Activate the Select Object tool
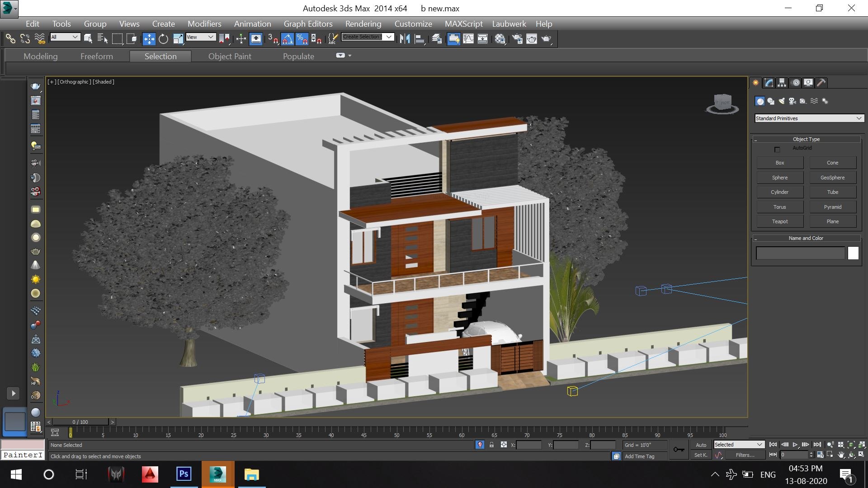Image resolution: width=868 pixels, height=488 pixels. click(x=88, y=39)
